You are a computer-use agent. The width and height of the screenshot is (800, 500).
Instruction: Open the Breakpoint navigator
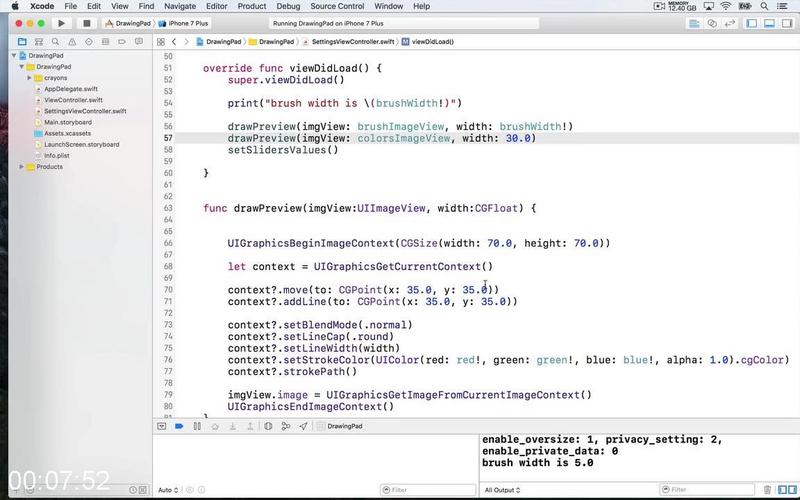122,42
